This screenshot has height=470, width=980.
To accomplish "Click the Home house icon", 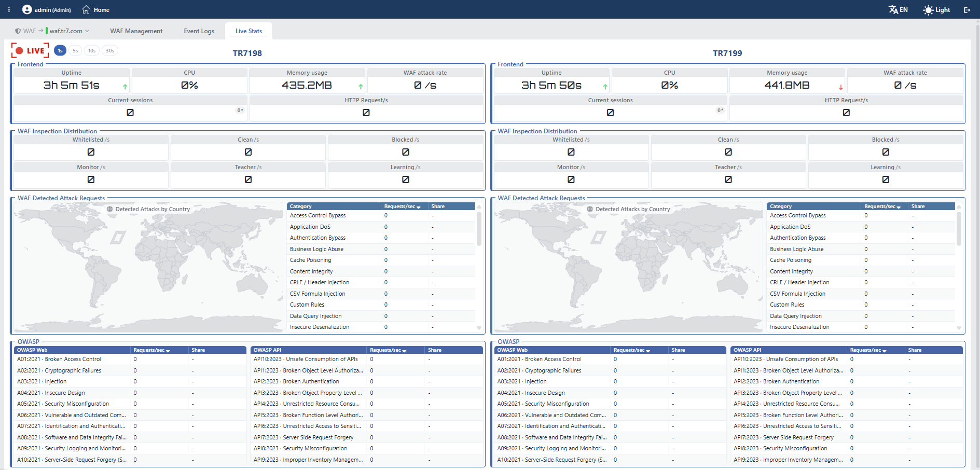I will tap(86, 10).
